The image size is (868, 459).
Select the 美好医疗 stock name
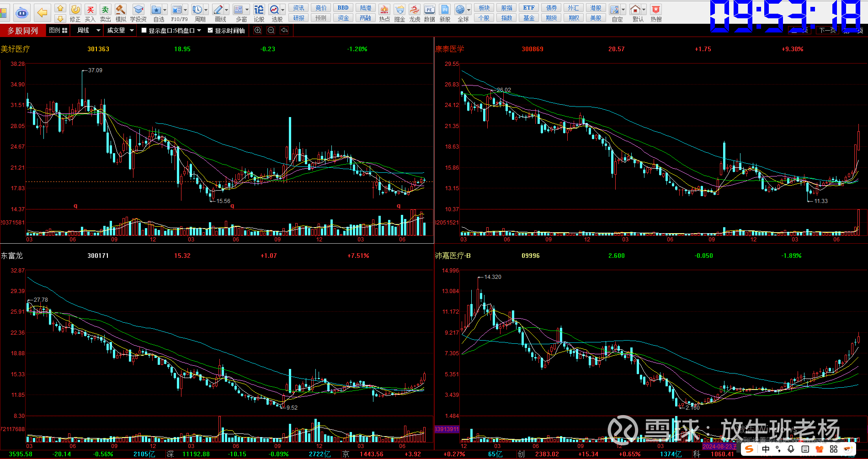[x=15, y=49]
